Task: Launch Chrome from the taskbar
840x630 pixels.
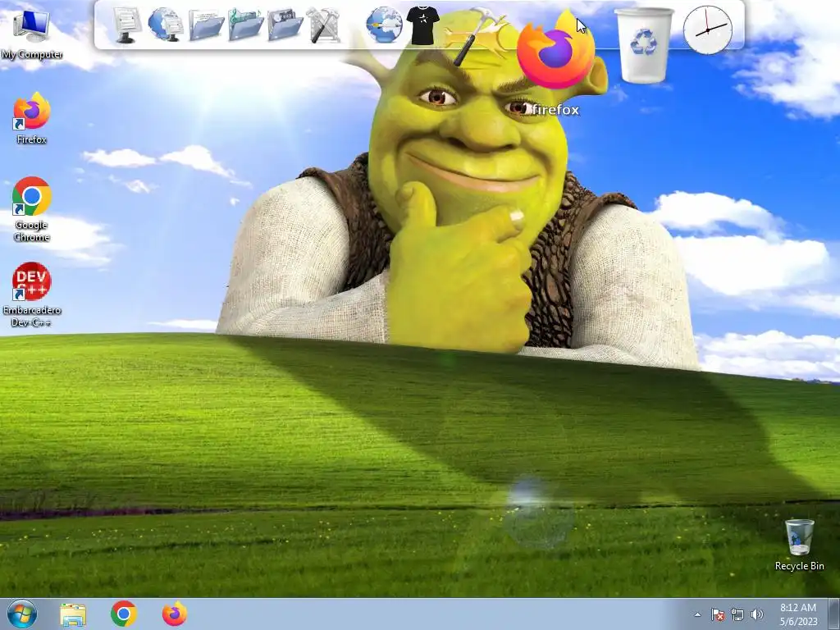Action: coord(124,614)
